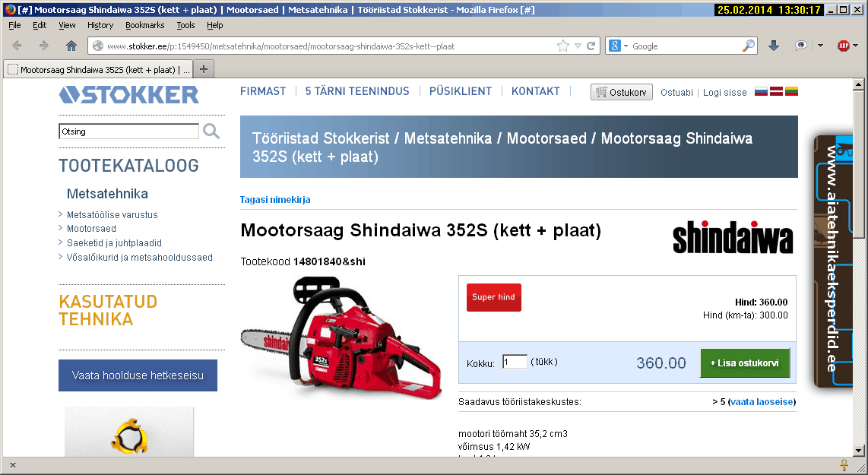Follow the Tagasi nimekirja link
The image size is (868, 475).
click(x=275, y=200)
